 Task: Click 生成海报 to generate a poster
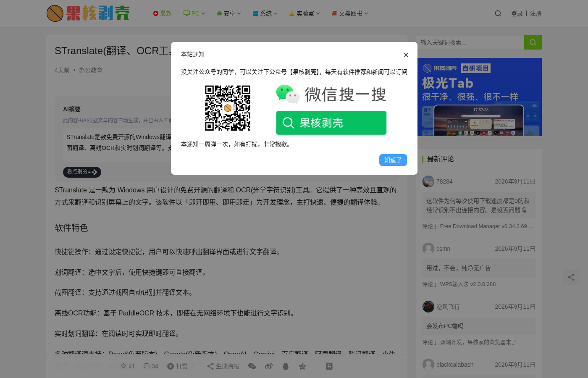[223, 366]
